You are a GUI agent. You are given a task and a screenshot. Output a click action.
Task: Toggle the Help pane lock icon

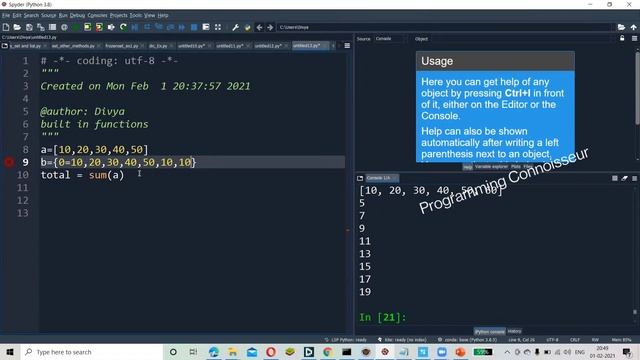point(622,38)
